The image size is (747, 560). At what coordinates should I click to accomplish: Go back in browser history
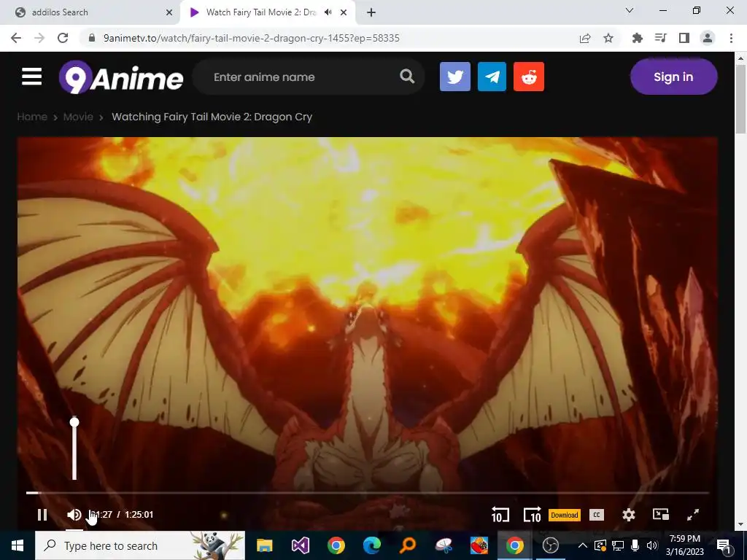click(16, 38)
